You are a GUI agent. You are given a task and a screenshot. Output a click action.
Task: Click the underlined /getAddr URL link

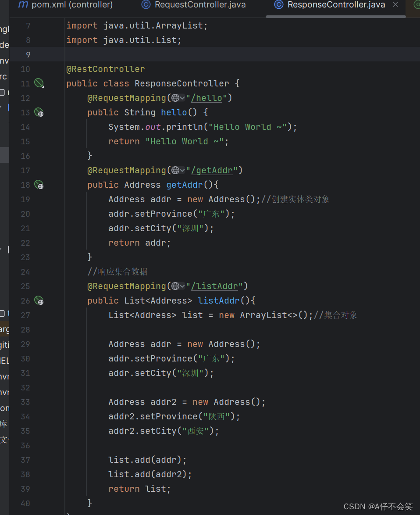(212, 170)
